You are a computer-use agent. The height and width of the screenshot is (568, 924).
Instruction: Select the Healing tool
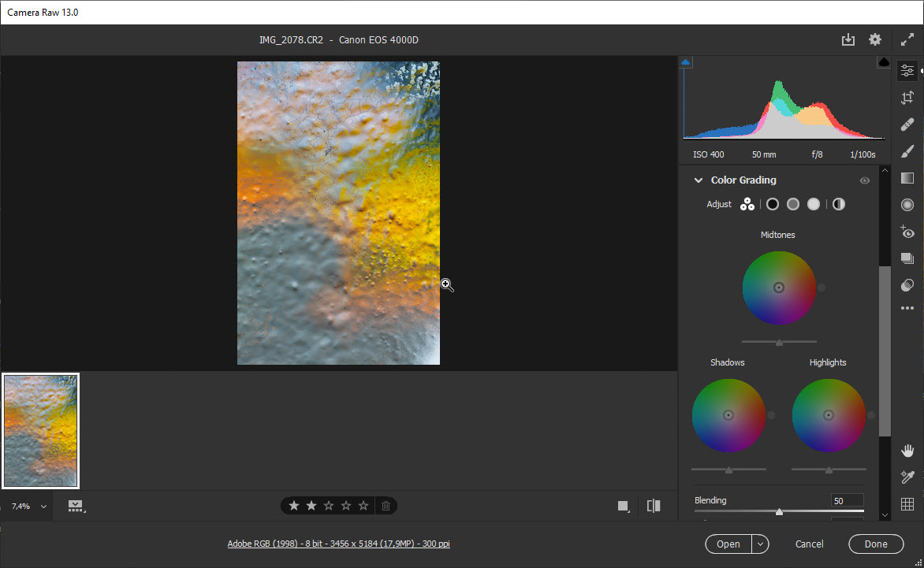pyautogui.click(x=907, y=124)
